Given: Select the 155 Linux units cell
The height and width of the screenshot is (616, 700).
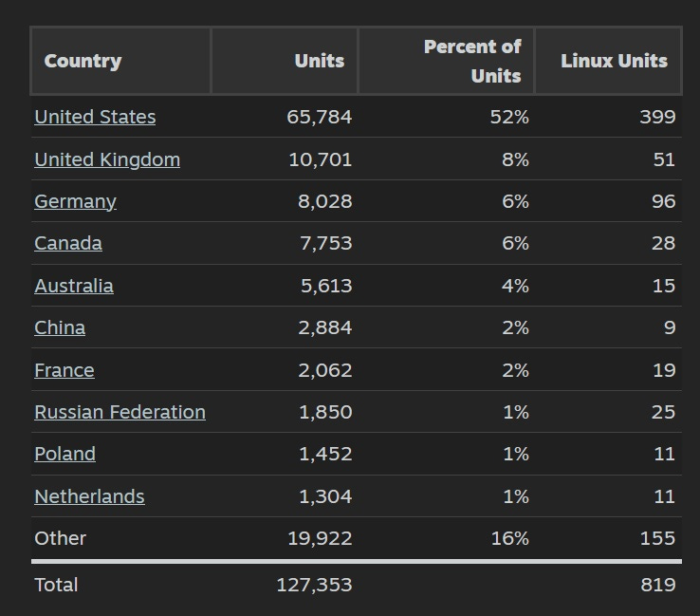Looking at the screenshot, I should [x=657, y=538].
